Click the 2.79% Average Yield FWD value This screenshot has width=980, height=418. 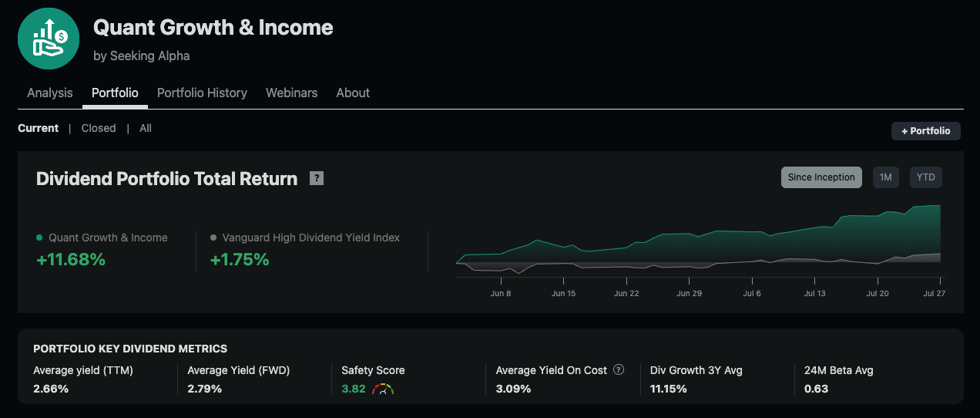(x=205, y=389)
